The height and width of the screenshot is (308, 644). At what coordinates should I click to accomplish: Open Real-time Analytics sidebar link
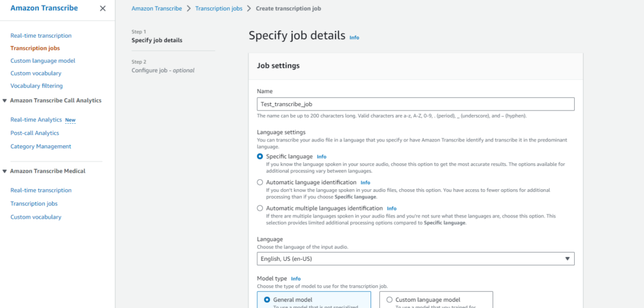coord(36,120)
